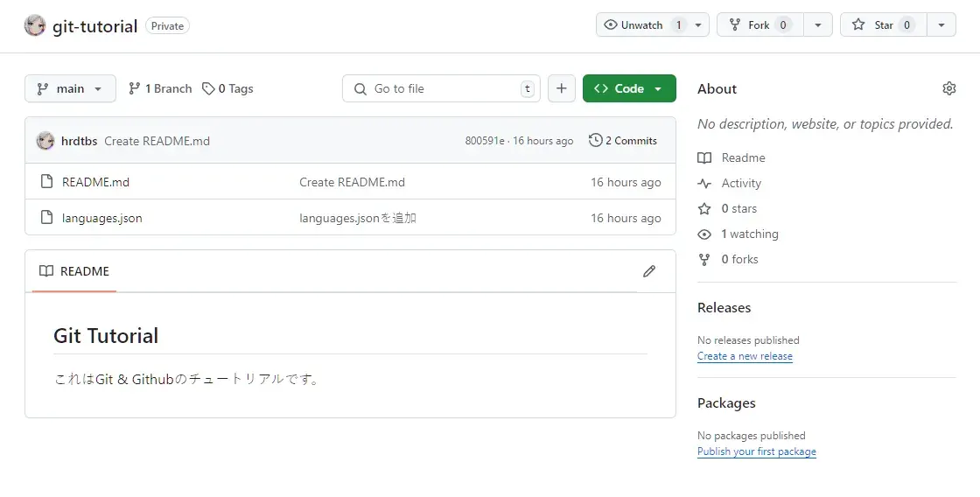Screen dimensions: 980x497
Task: Click 'No packages published' text
Action: (752, 435)
